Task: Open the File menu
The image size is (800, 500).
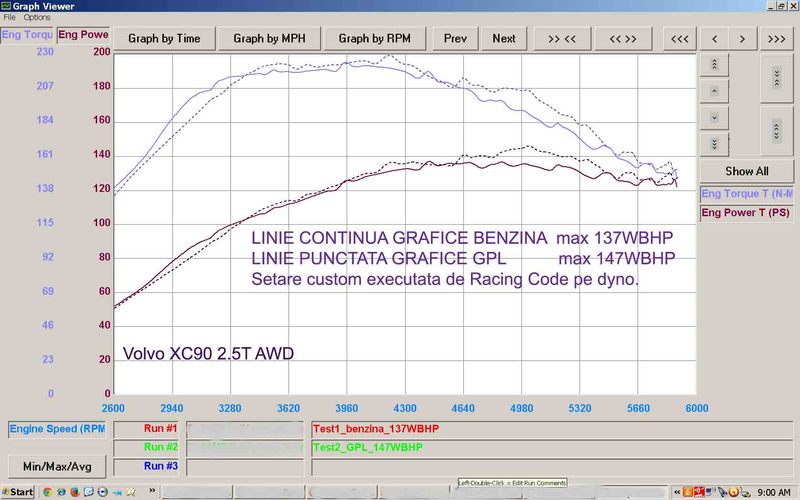Action: [x=9, y=17]
